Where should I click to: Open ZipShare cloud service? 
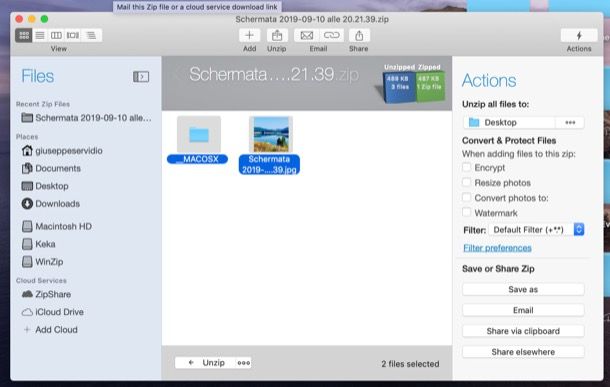click(46, 294)
